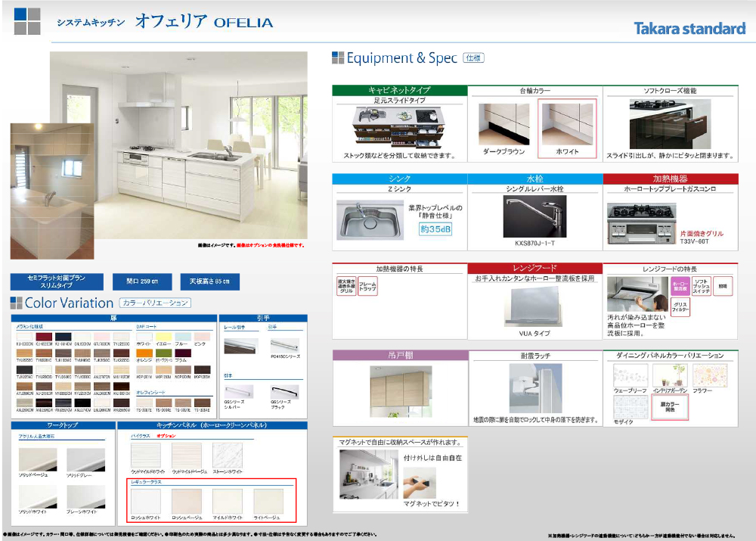Select the ホワイト plinth color image

(567, 125)
